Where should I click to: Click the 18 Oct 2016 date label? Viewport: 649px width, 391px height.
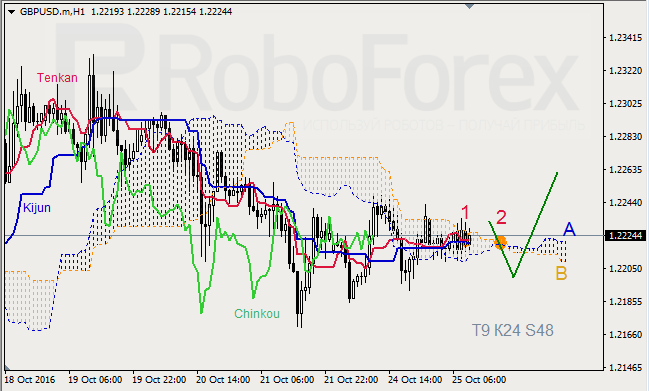point(29,379)
